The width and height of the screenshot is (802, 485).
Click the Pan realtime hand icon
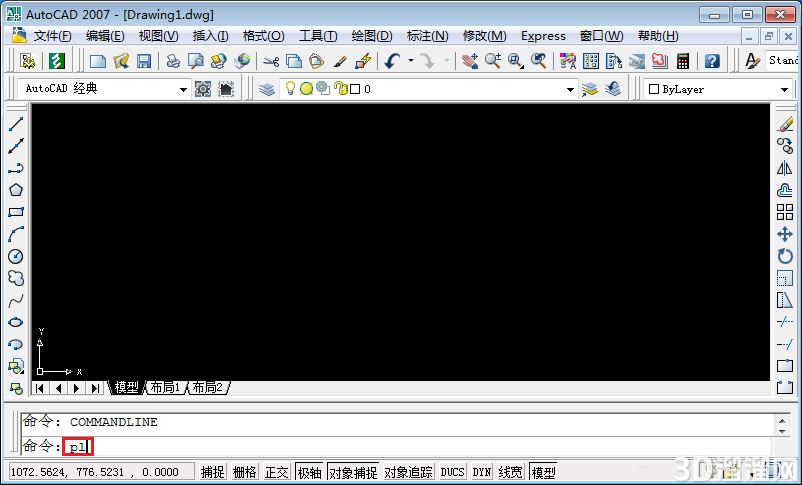469,61
